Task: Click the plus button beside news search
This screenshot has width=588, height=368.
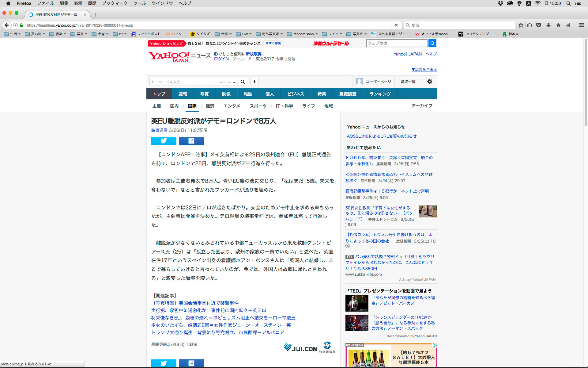Action: [x=254, y=82]
